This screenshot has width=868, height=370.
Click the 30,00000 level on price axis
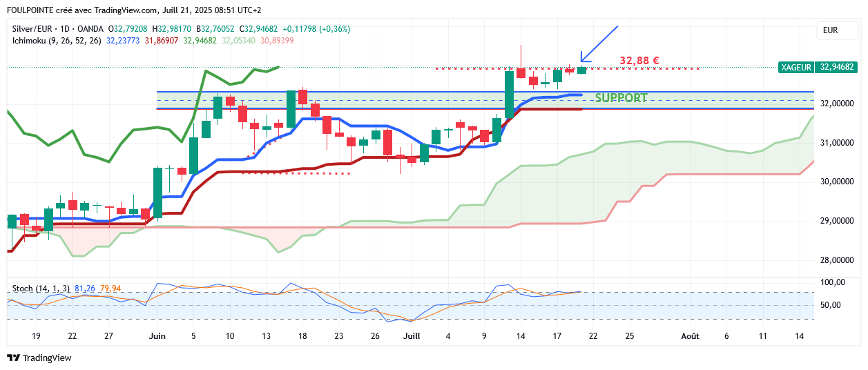click(x=836, y=182)
